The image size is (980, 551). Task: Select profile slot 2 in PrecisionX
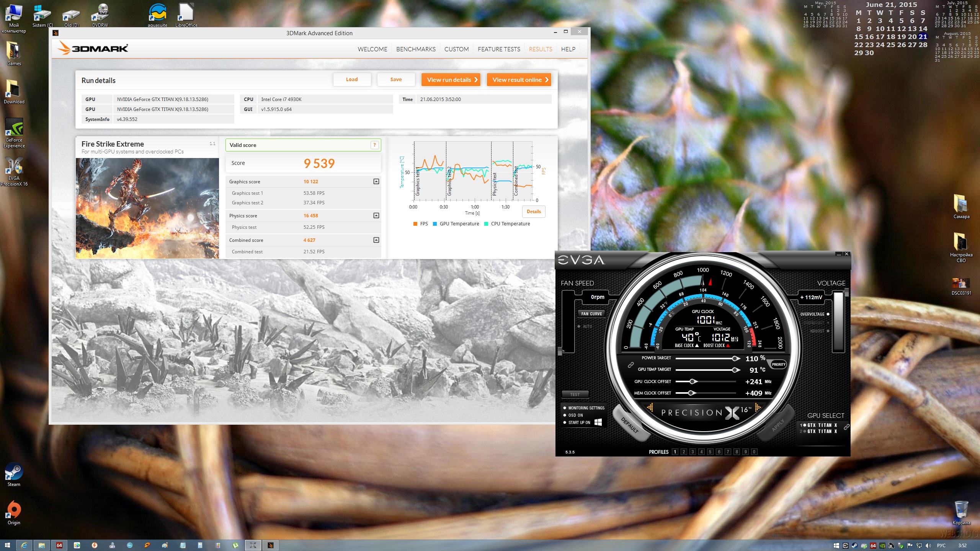point(684,452)
